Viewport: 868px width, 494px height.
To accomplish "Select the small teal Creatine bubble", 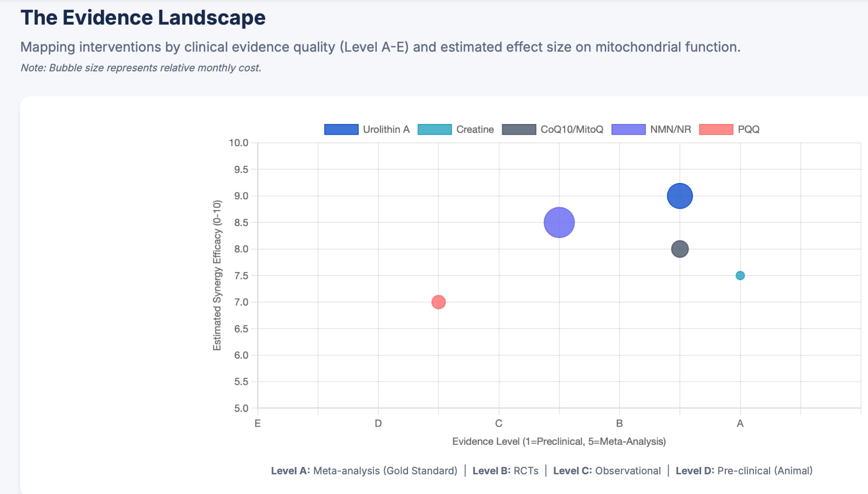I will (x=740, y=276).
